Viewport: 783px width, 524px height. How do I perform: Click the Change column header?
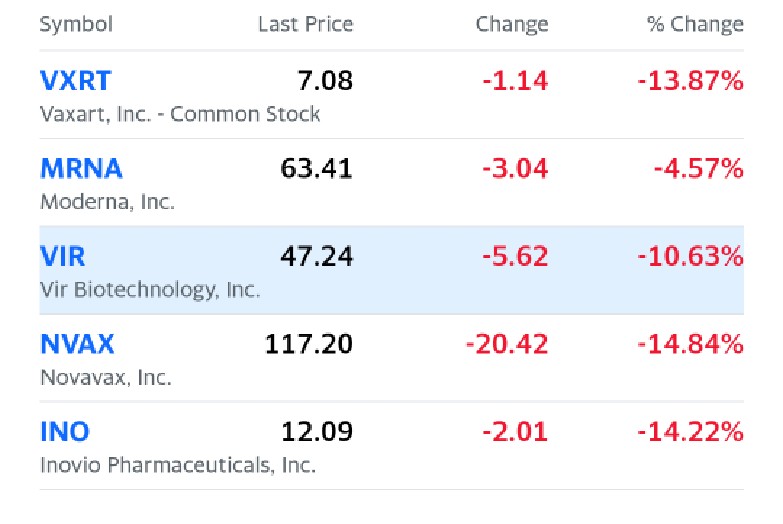[x=512, y=24]
